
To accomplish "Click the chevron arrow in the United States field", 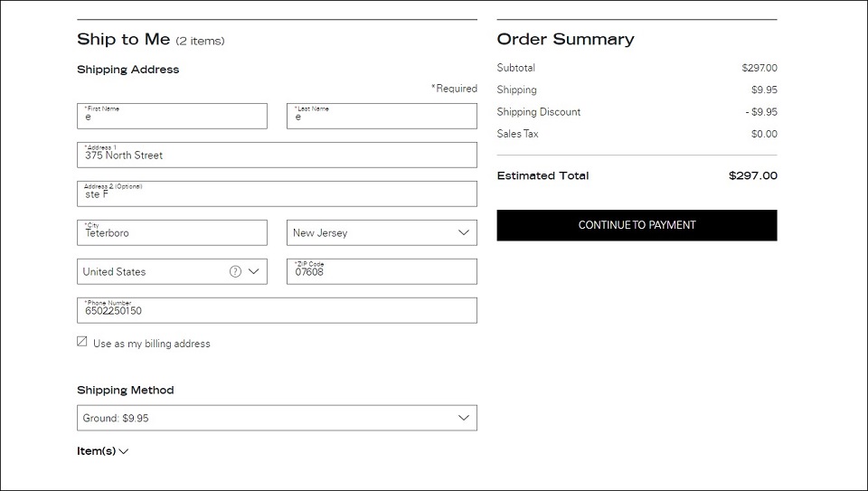I will [x=253, y=271].
